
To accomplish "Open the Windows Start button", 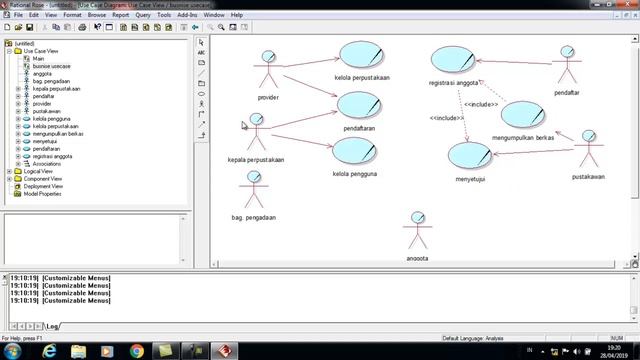I will click(13, 351).
